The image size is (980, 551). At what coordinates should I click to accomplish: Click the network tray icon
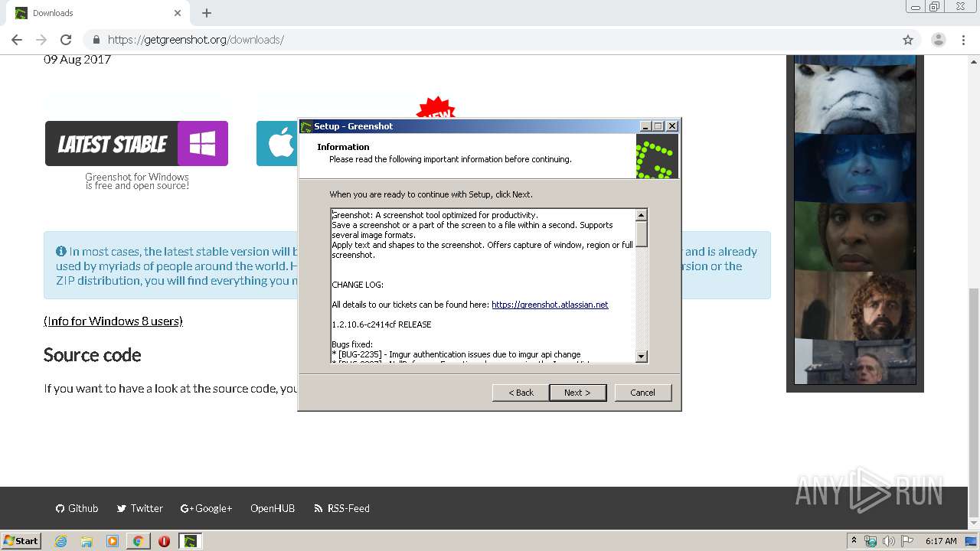(x=871, y=541)
